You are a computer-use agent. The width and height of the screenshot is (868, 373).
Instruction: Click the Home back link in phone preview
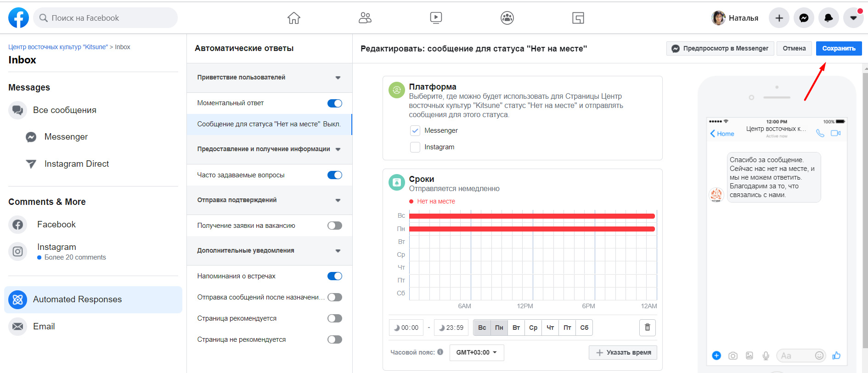pos(722,134)
